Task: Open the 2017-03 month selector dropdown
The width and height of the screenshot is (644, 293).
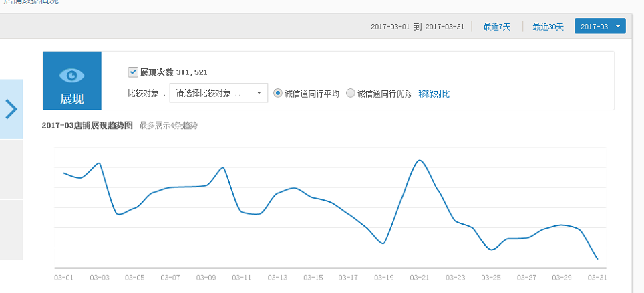Action: point(599,27)
